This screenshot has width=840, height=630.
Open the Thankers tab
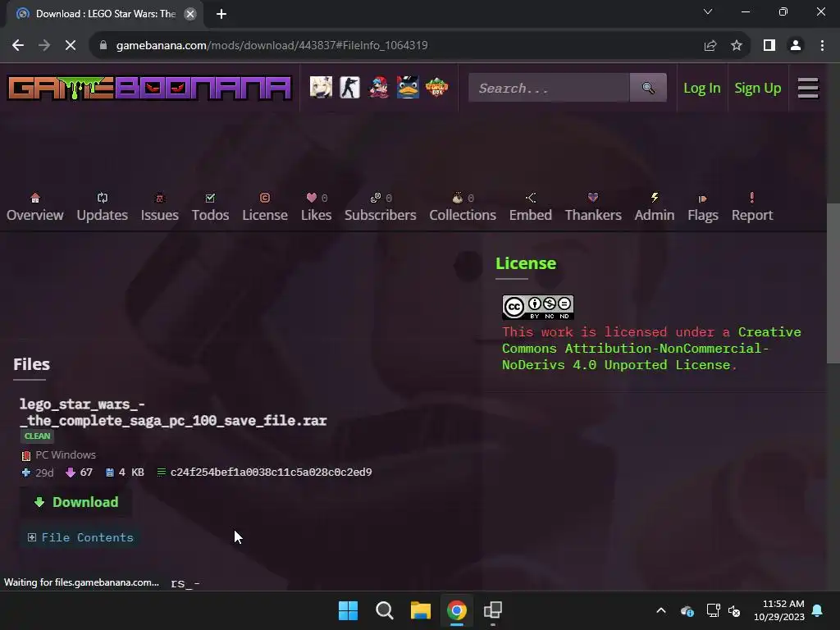(593, 208)
